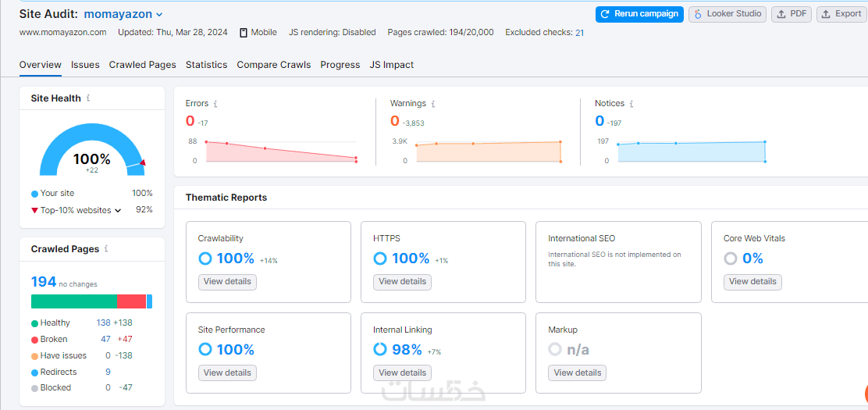This screenshot has height=410, width=868.
Task: Click the Crawlability score circle icon
Action: click(x=205, y=258)
